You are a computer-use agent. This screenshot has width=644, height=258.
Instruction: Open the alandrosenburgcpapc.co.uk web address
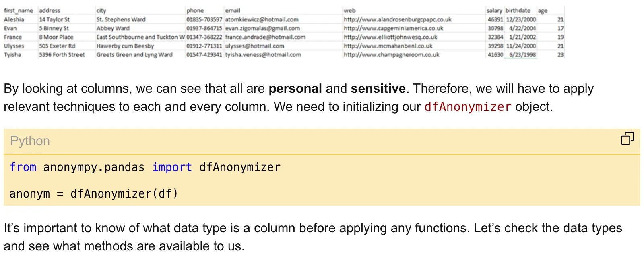tap(397, 19)
